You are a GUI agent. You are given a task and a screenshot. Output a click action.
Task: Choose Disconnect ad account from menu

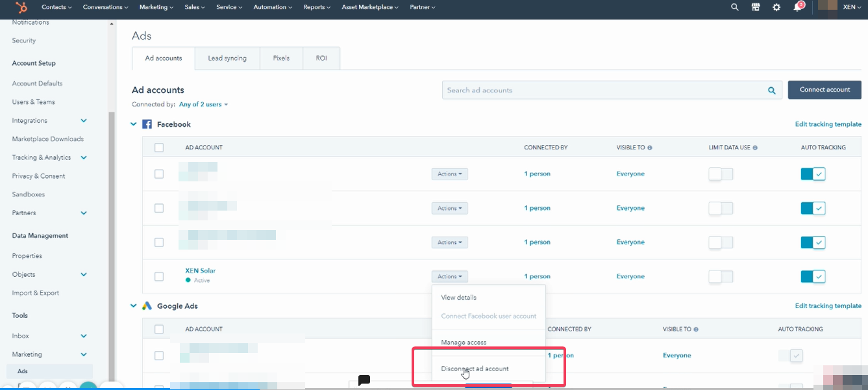475,369
